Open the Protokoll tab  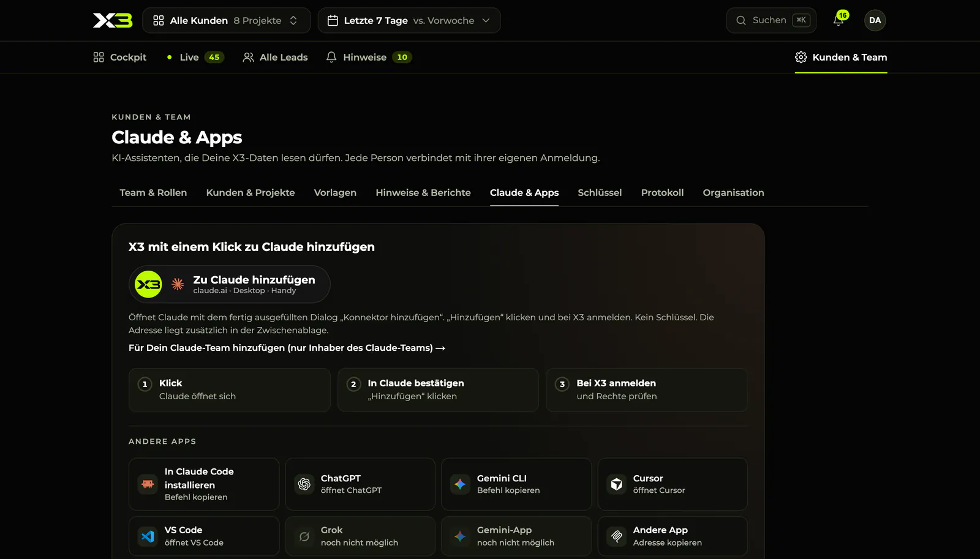pos(662,192)
